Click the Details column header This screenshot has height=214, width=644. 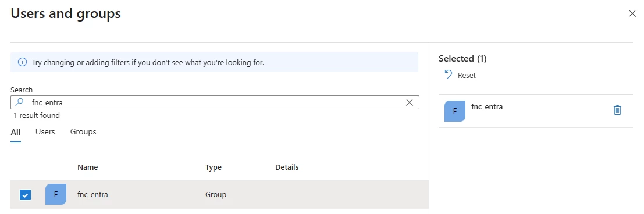tap(287, 167)
